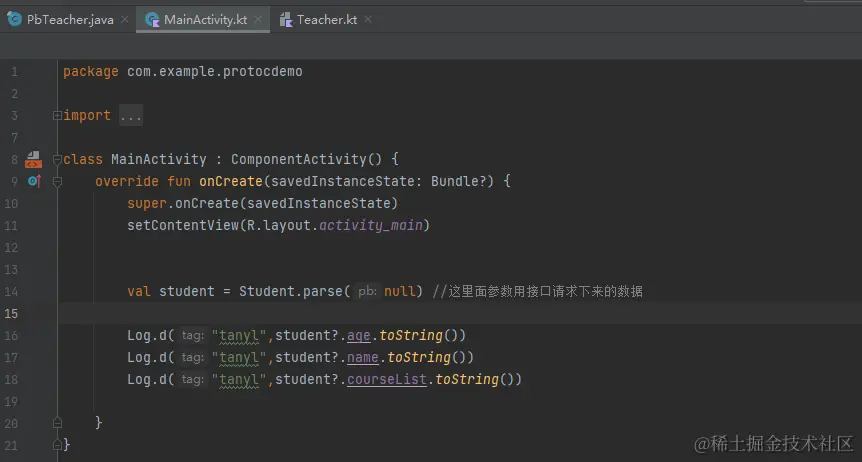Click the courseList property on line 18
862x462 pixels.
[387, 380]
